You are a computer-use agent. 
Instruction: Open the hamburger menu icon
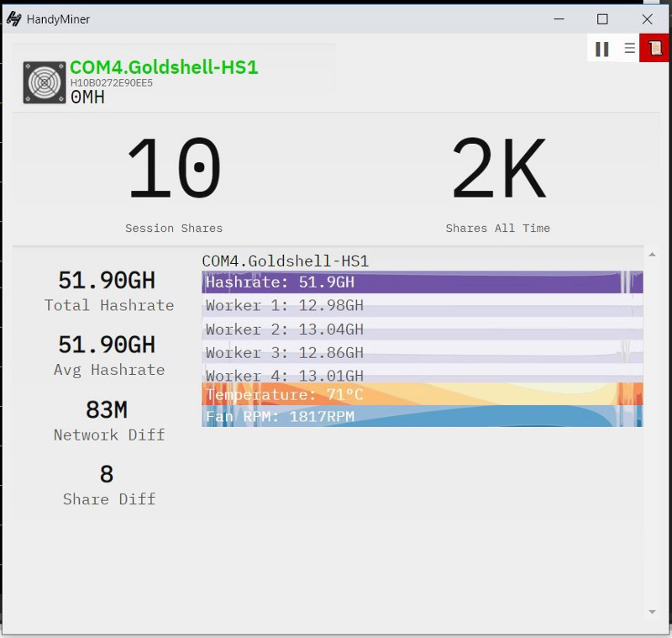pyautogui.click(x=629, y=48)
